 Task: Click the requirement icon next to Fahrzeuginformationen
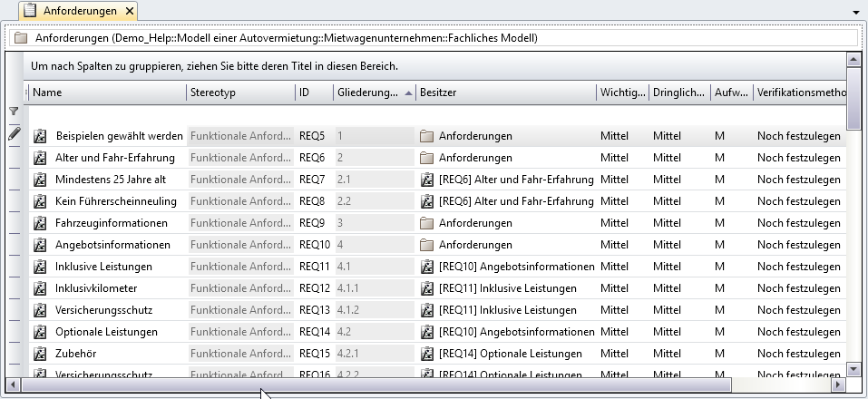click(40, 223)
